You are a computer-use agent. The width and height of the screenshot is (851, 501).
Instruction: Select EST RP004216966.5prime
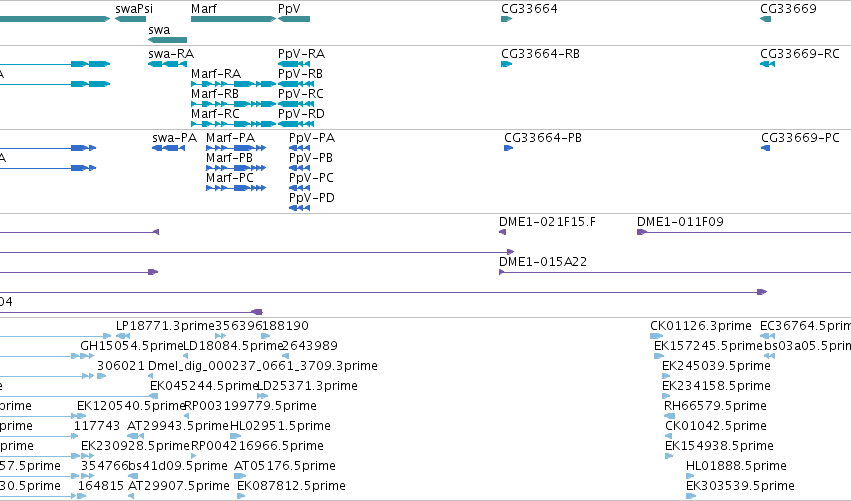(x=257, y=446)
